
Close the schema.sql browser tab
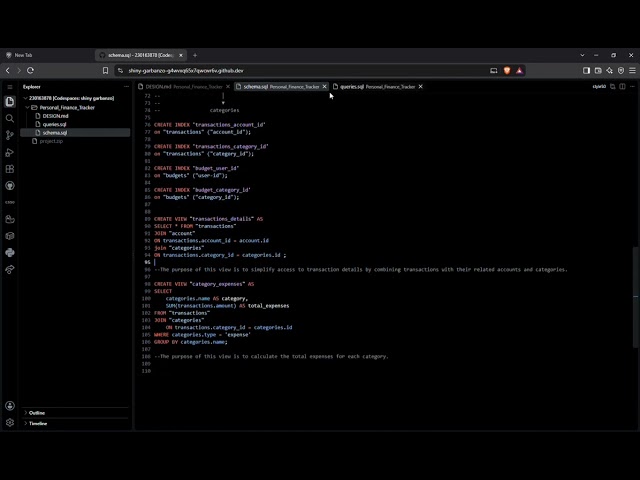click(x=181, y=55)
